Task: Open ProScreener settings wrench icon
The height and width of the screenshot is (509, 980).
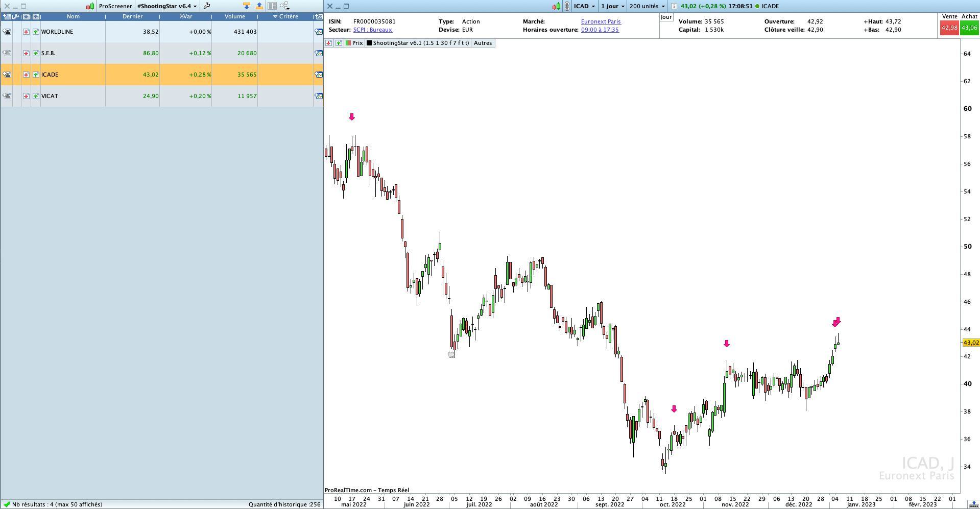Action: tap(207, 6)
